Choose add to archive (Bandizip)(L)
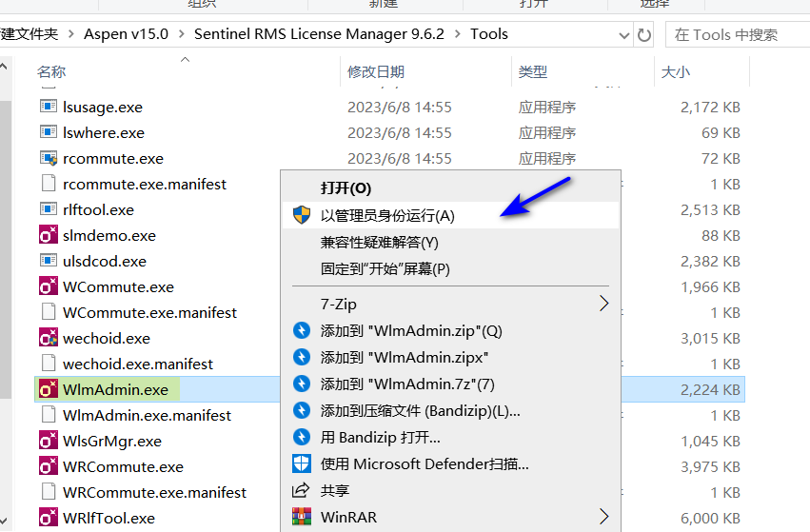The width and height of the screenshot is (810, 532). point(450,410)
